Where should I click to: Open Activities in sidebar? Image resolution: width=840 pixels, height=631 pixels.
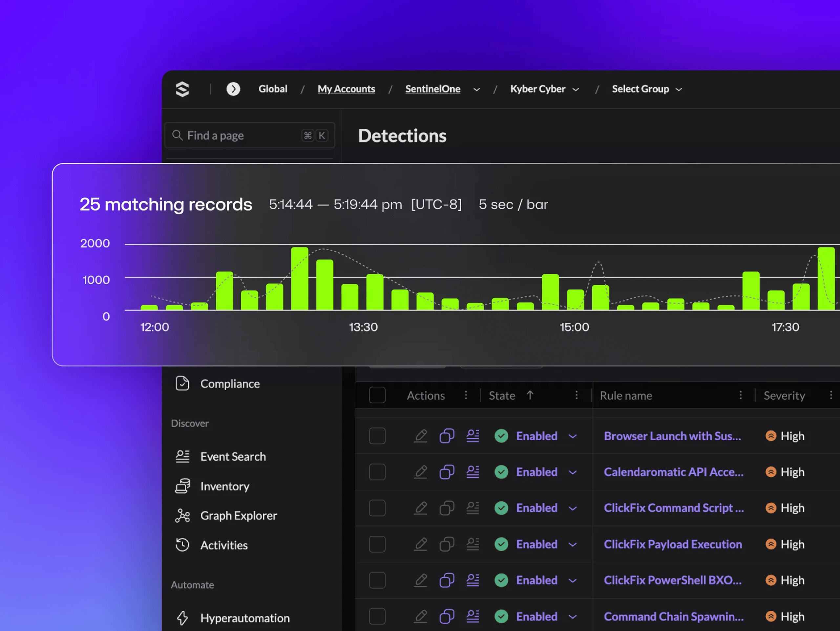coord(224,545)
